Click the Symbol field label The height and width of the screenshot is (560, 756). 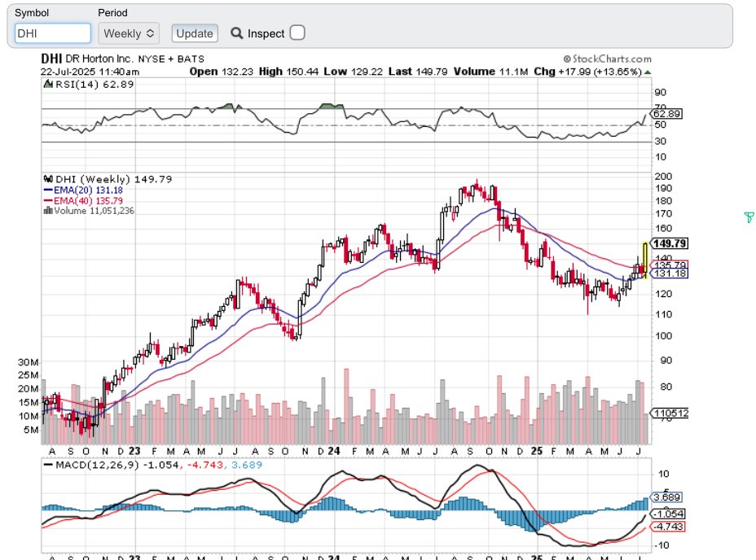tap(32, 13)
